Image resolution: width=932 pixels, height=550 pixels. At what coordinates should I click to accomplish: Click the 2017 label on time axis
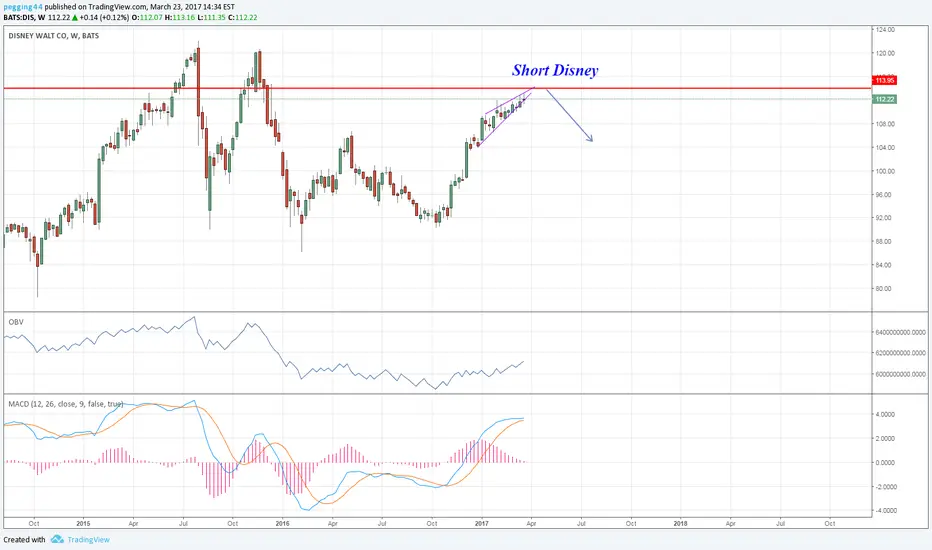pos(481,523)
